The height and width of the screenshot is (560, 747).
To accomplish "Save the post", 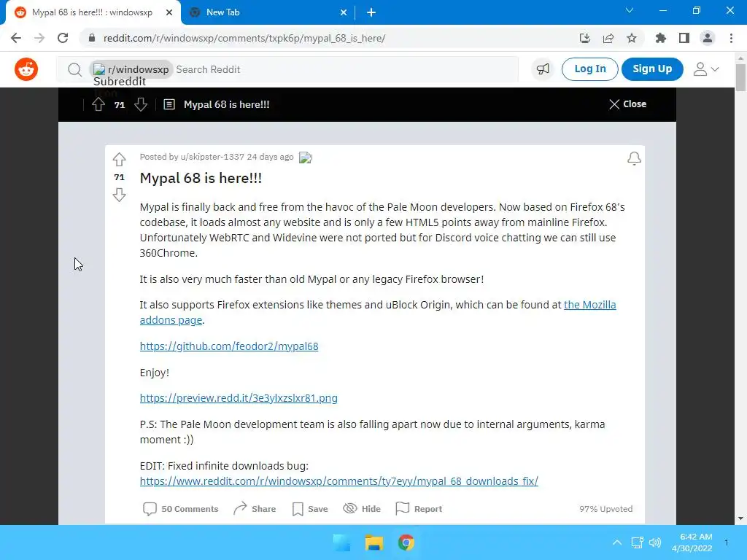I will click(x=310, y=508).
